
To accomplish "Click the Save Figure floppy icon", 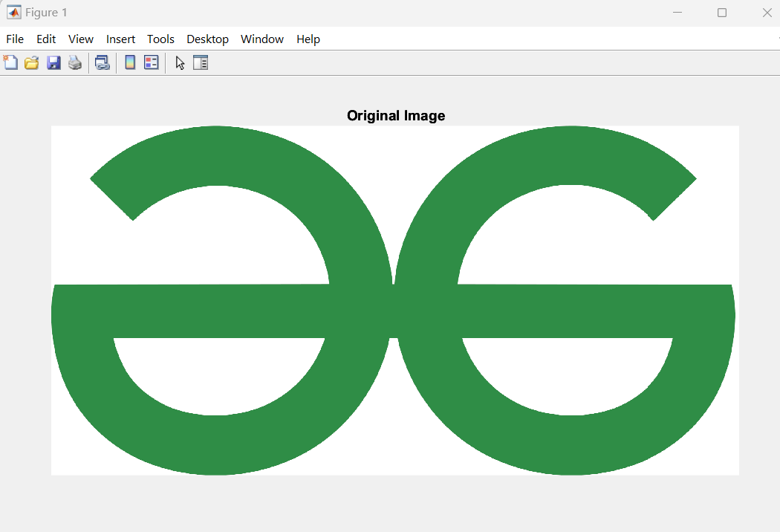I will tap(53, 62).
